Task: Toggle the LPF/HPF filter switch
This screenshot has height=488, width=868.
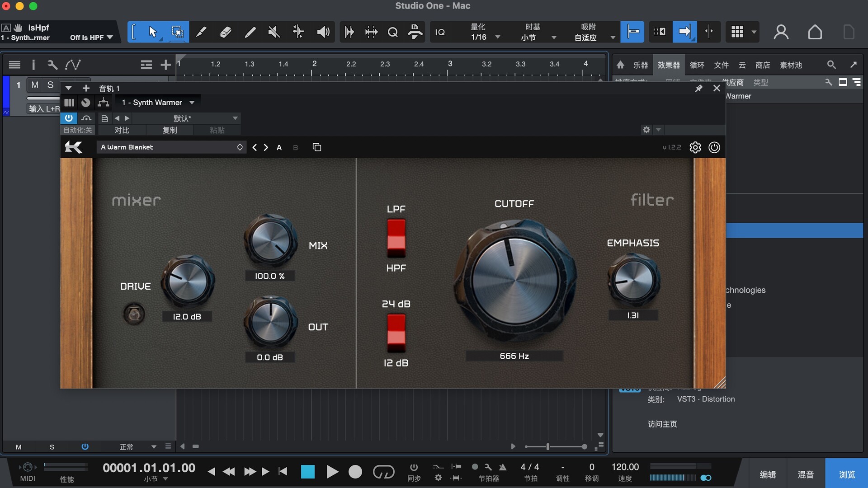Action: click(x=396, y=238)
